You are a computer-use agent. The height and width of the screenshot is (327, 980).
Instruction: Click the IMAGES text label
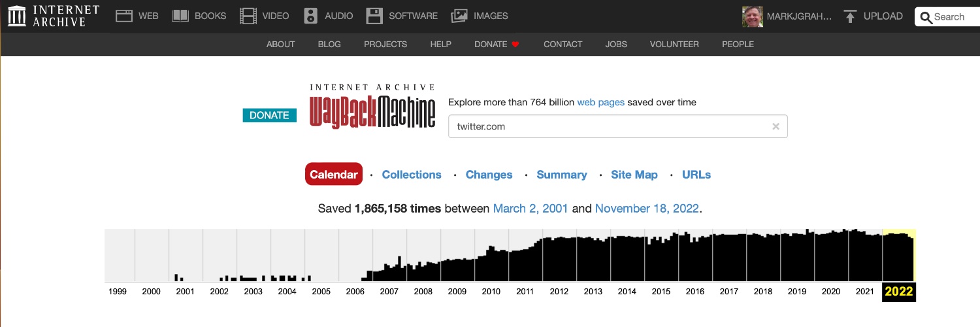[491, 16]
